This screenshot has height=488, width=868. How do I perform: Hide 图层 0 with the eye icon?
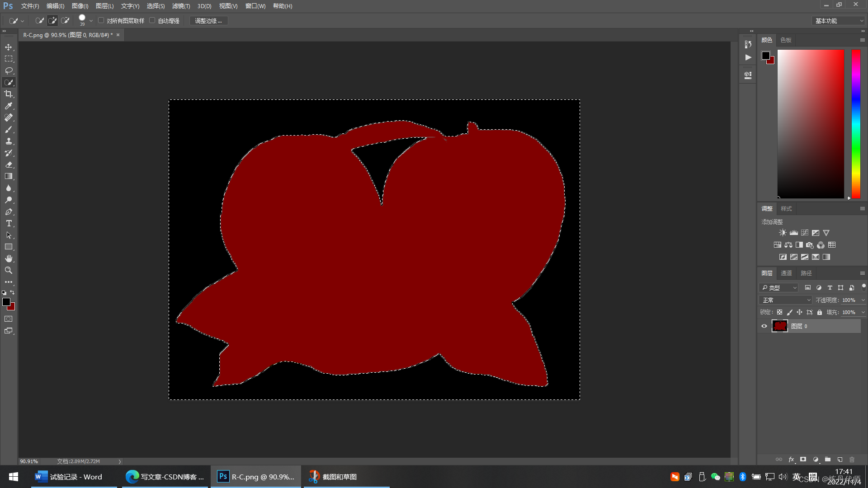coord(764,326)
